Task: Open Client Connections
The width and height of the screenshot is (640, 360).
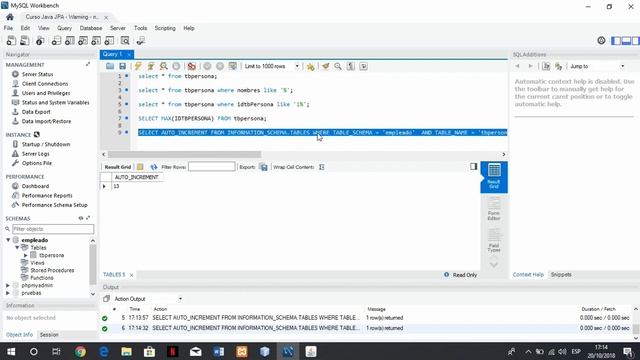Action: (45, 84)
